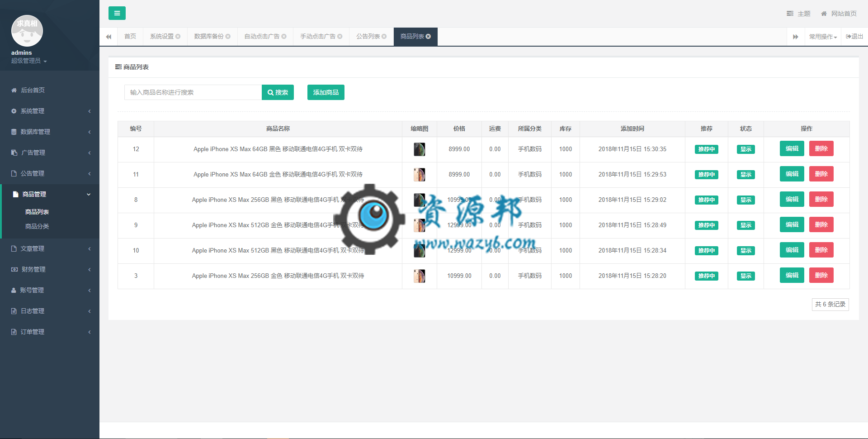Open the 超级管理员 user dropdown
The height and width of the screenshot is (439, 868).
(29, 61)
